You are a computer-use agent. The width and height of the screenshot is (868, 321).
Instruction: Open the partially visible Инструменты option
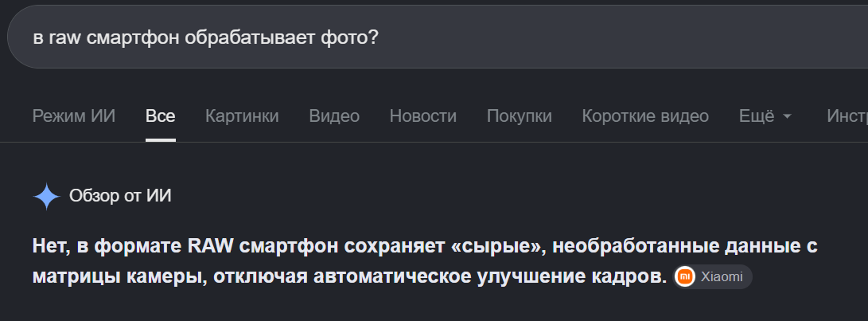pos(847,115)
